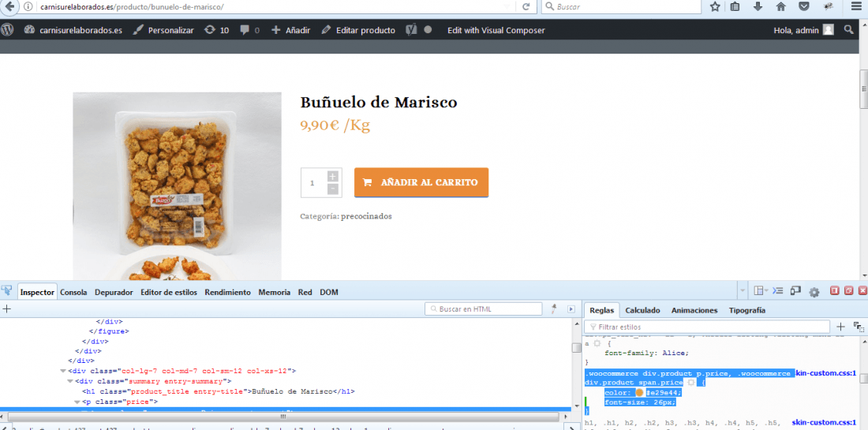Increase product quantity with plus stepper

coord(333,177)
